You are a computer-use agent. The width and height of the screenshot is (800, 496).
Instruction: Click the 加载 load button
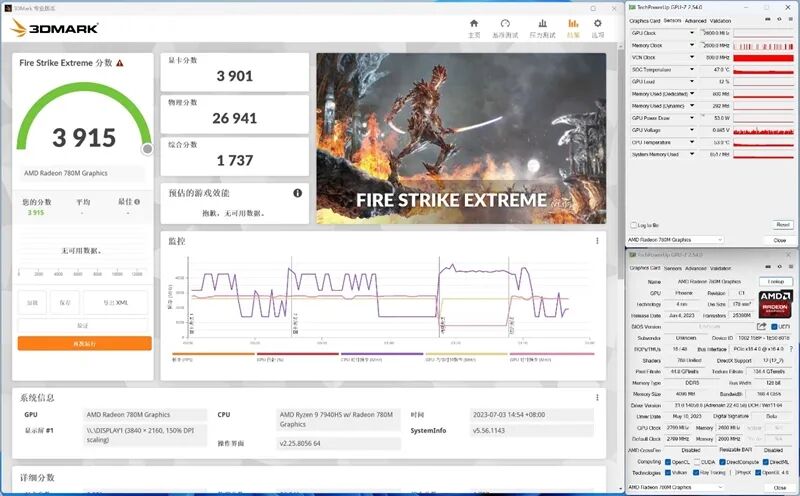pyautogui.click(x=32, y=303)
